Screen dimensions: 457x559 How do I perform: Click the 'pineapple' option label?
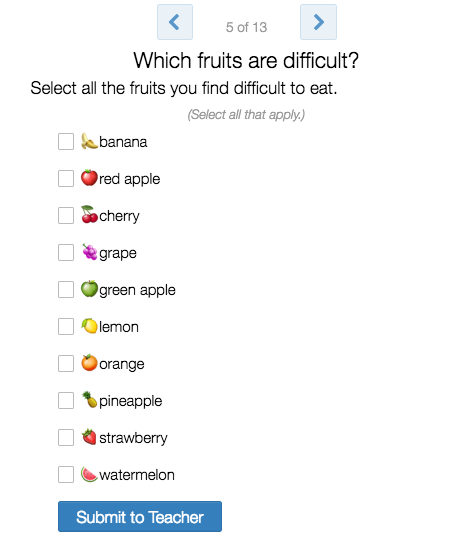coord(130,401)
